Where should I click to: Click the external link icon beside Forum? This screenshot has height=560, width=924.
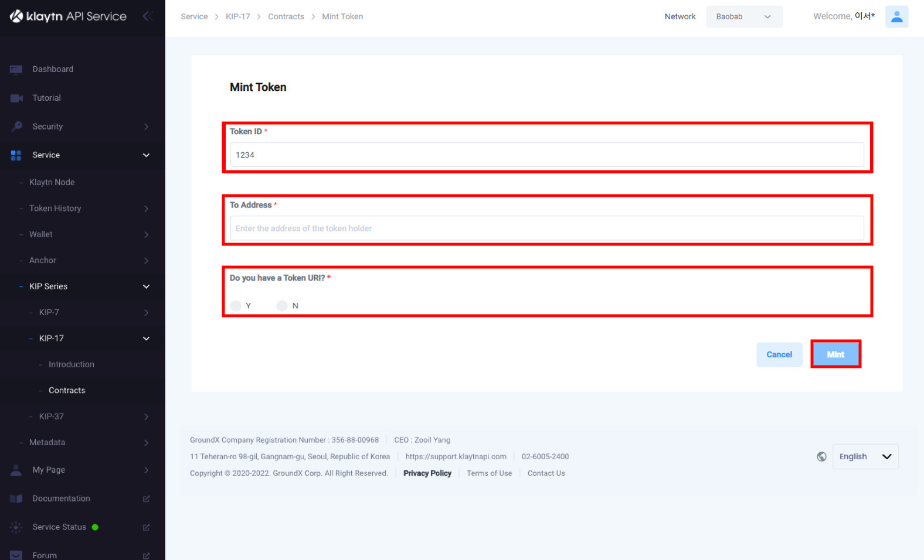click(x=146, y=555)
